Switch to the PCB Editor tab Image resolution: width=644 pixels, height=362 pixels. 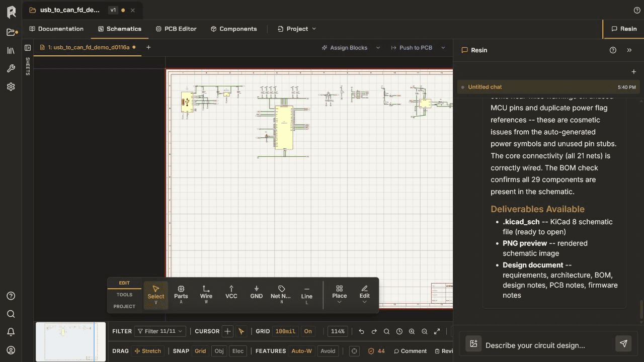(176, 29)
